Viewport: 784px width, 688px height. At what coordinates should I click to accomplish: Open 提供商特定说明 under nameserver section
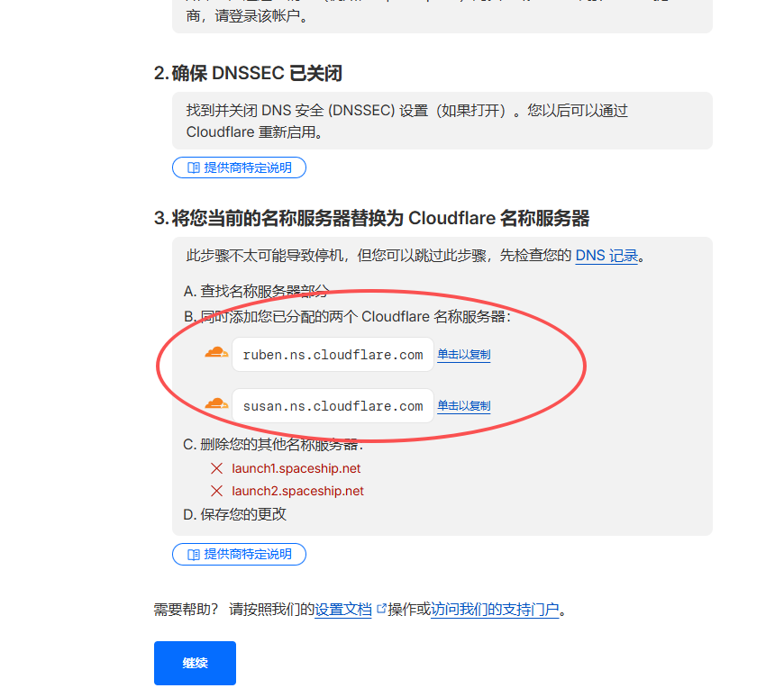tap(239, 554)
